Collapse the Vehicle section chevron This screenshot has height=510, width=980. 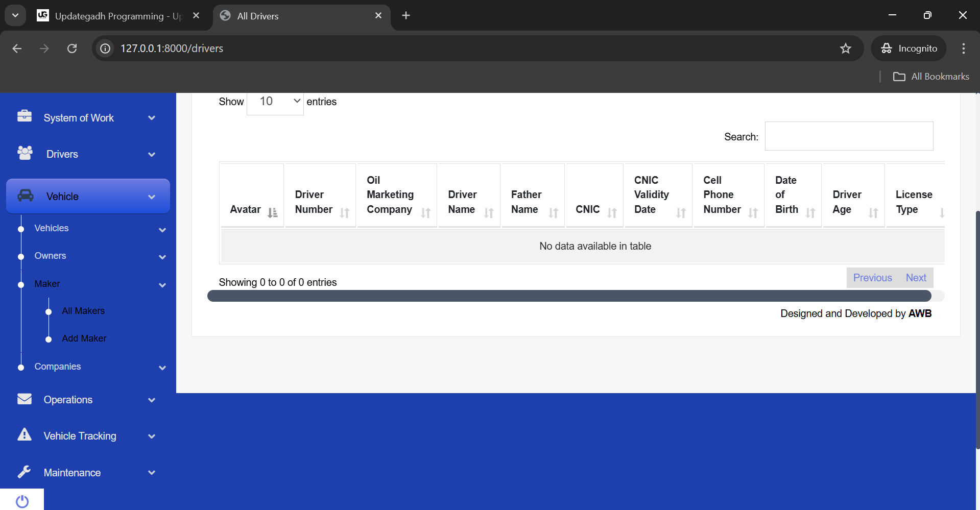pyautogui.click(x=152, y=196)
